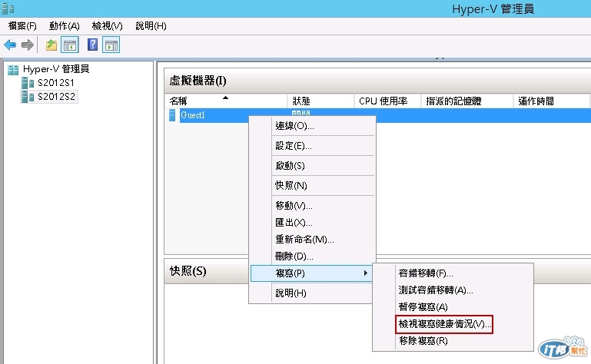Choose 重新命名(M)... from context menu
The image size is (591, 364).
pos(313,240)
